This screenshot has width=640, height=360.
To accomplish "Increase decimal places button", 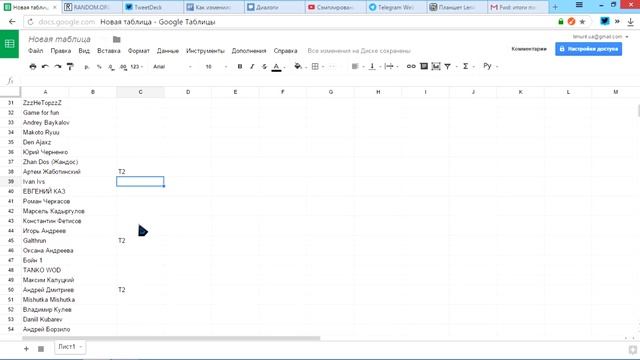I will coord(123,67).
